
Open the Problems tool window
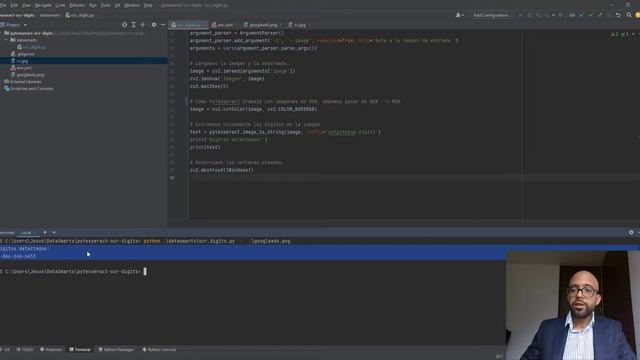tap(51, 349)
